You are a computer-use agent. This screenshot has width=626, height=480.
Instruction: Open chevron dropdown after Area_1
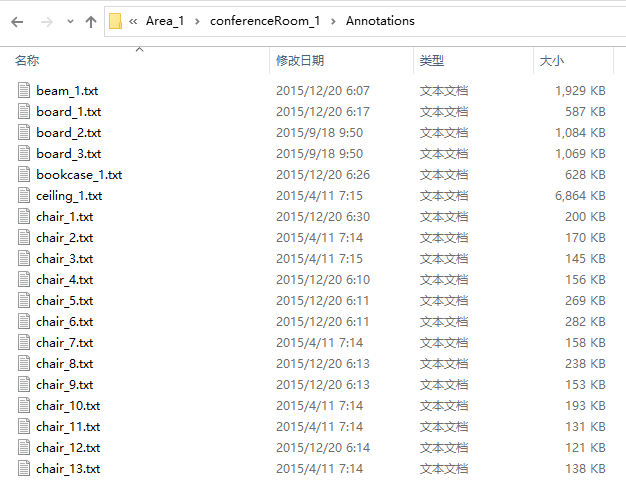pyautogui.click(x=197, y=21)
